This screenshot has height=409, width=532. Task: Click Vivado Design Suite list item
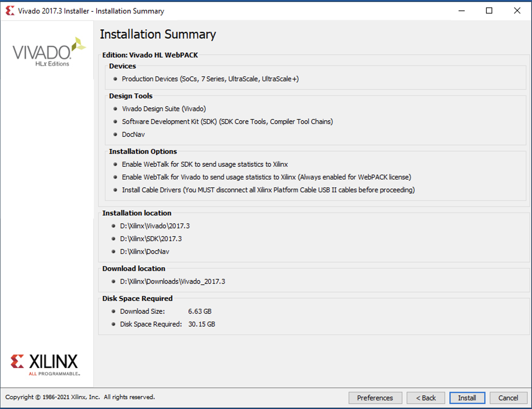pyautogui.click(x=164, y=109)
